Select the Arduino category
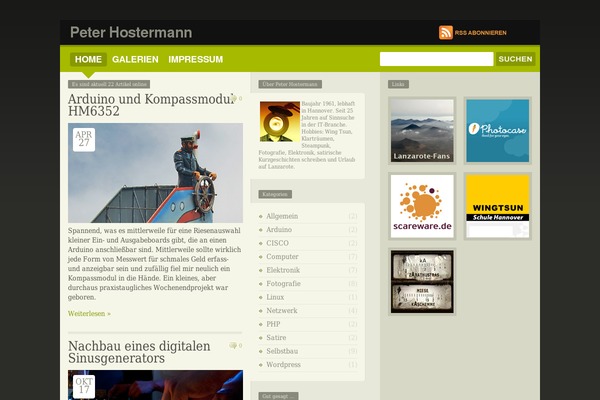The width and height of the screenshot is (600, 400). (279, 230)
